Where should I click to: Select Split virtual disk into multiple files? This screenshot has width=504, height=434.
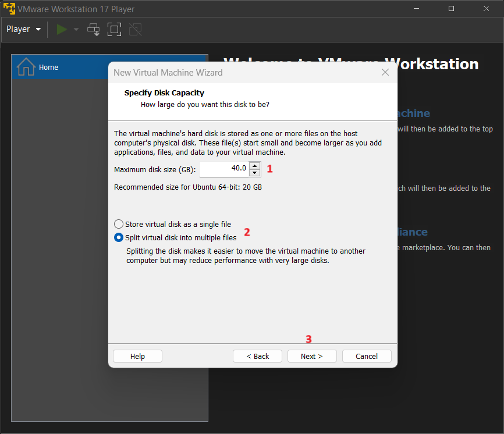176,237
